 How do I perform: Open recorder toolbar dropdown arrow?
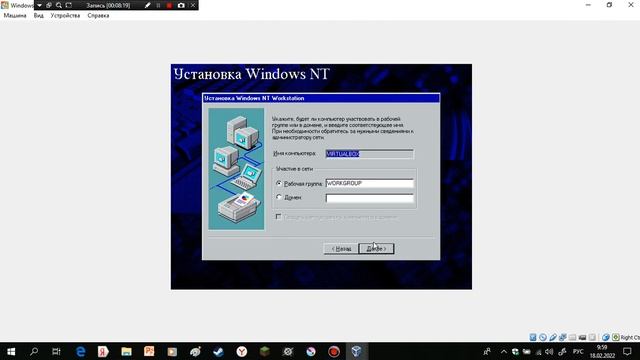(39, 5)
